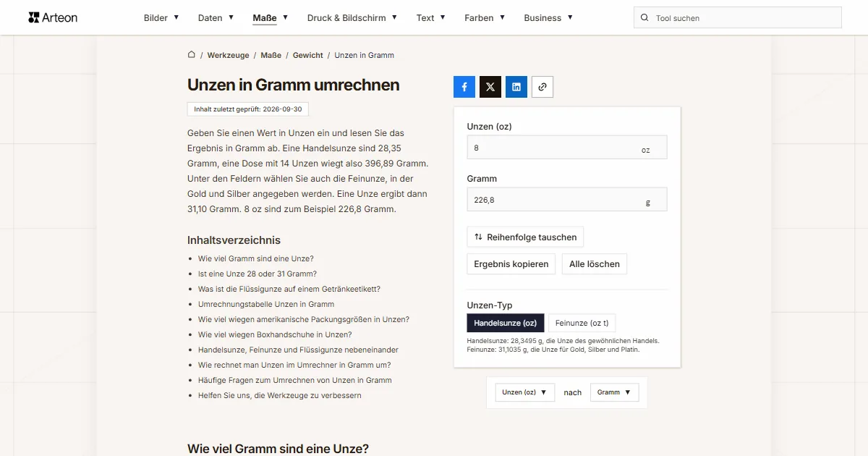The height and width of the screenshot is (456, 868).
Task: Open the Unzen (oz) source unit dropdown
Action: click(524, 392)
